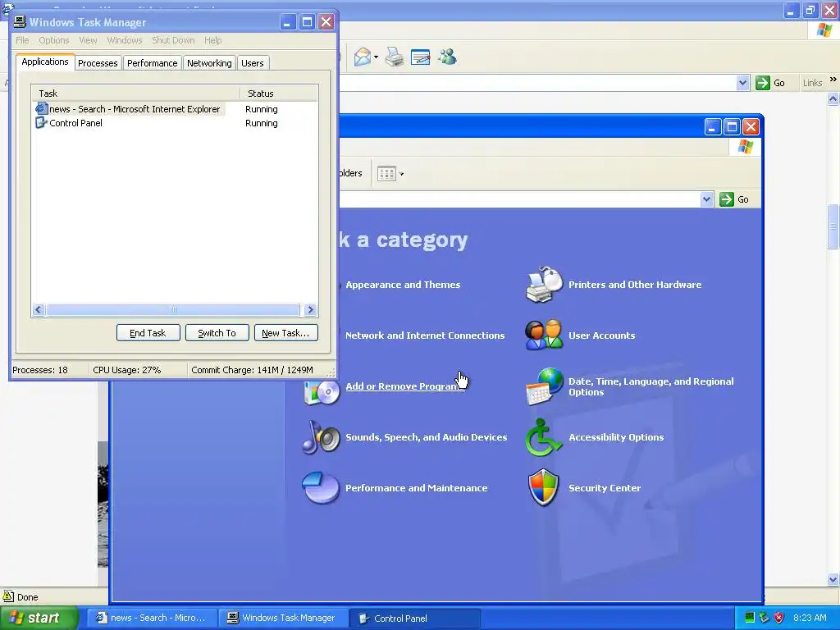Viewport: 840px width, 630px height.
Task: Click the Switch To button
Action: tap(217, 333)
